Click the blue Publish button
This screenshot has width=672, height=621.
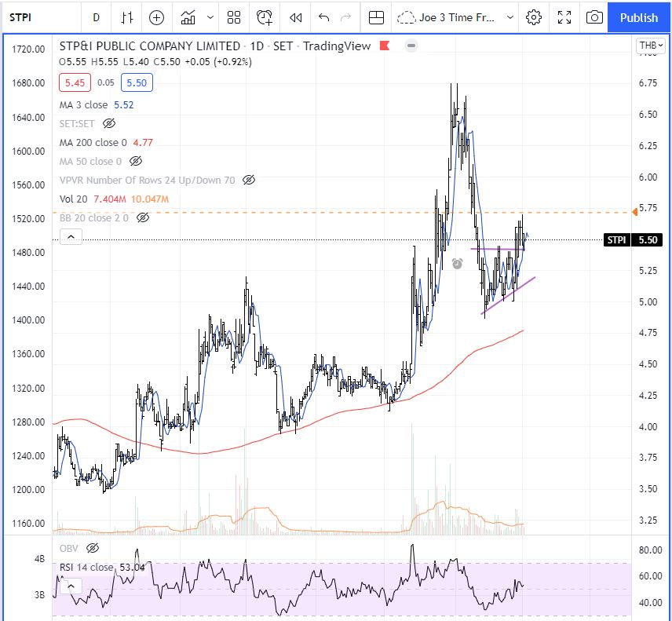point(638,17)
